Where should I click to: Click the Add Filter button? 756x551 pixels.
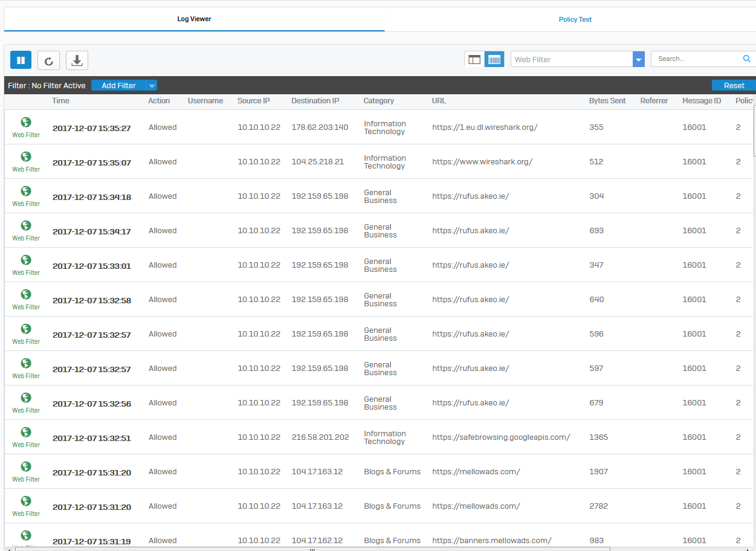click(118, 86)
